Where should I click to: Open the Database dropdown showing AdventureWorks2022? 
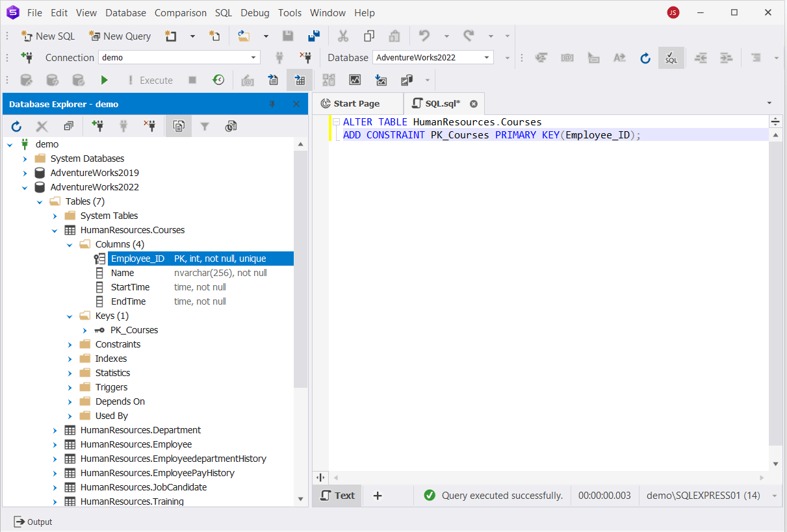click(x=433, y=57)
